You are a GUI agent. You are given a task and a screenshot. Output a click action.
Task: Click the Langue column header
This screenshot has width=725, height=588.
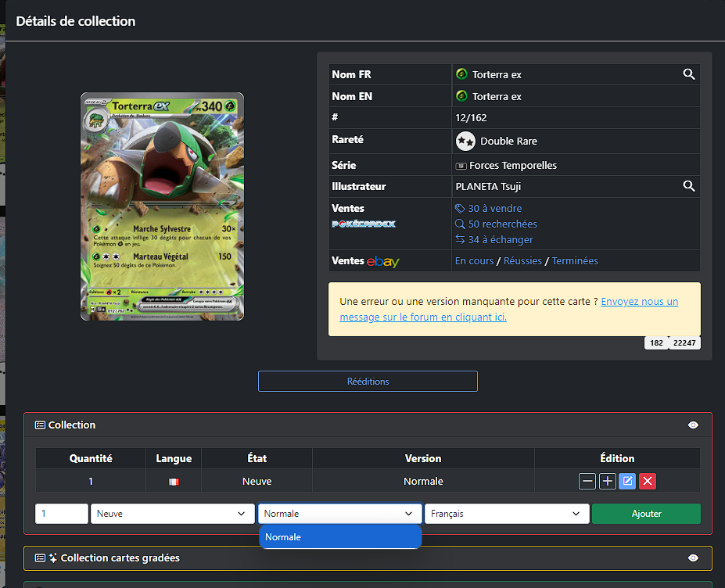(x=174, y=458)
